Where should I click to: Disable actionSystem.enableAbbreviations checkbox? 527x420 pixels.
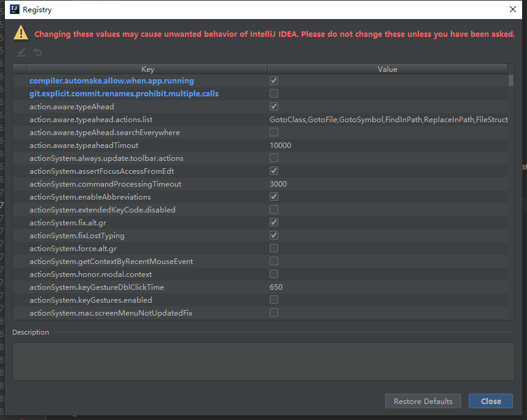click(274, 196)
